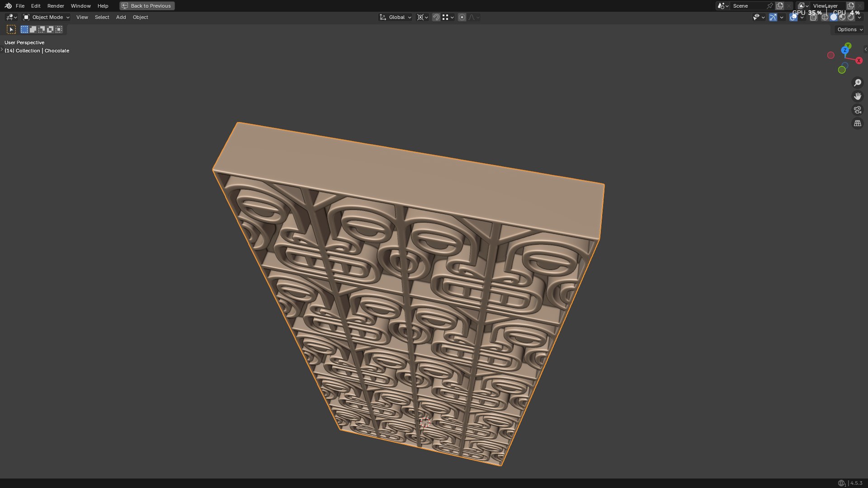Click the pan view hand icon
This screenshot has height=488, width=868.
[858, 96]
